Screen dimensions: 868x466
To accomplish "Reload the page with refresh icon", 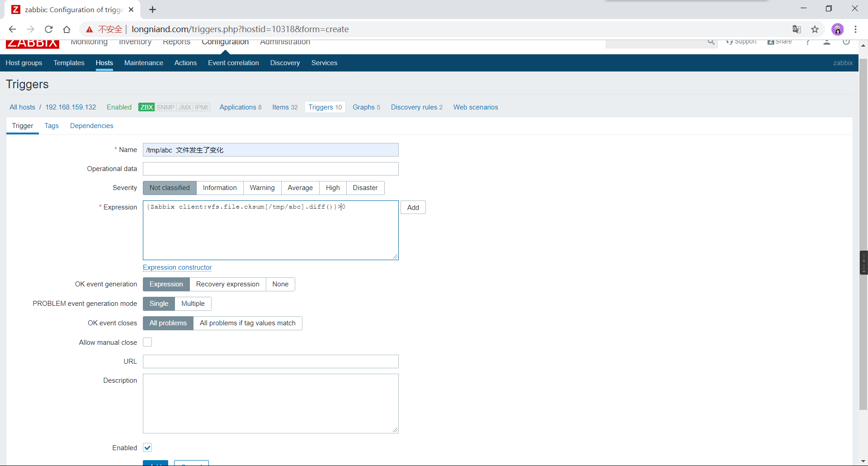I will [x=49, y=29].
